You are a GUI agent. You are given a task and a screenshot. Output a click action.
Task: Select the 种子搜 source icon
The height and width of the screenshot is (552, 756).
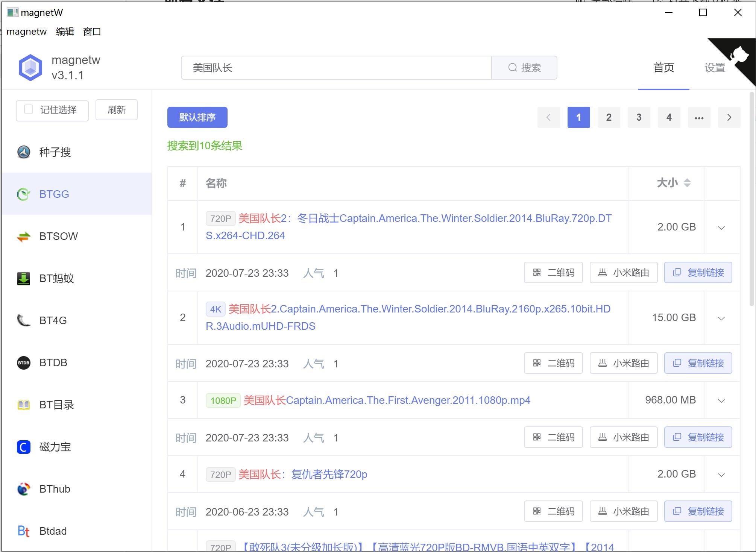[24, 152]
